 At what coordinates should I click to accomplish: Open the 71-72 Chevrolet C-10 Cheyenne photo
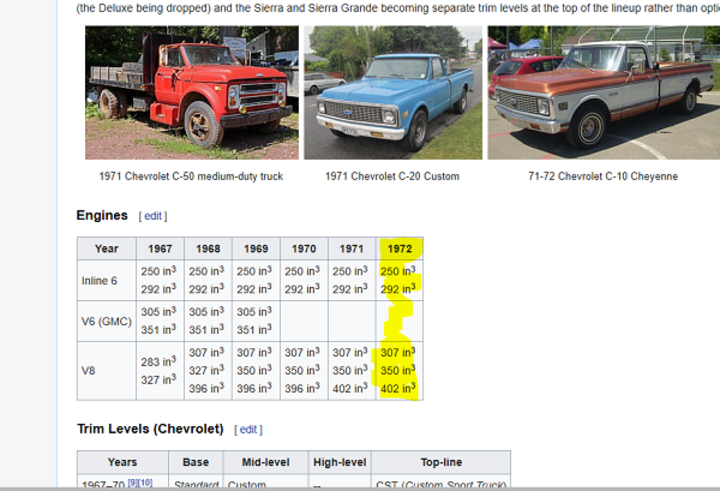(603, 92)
